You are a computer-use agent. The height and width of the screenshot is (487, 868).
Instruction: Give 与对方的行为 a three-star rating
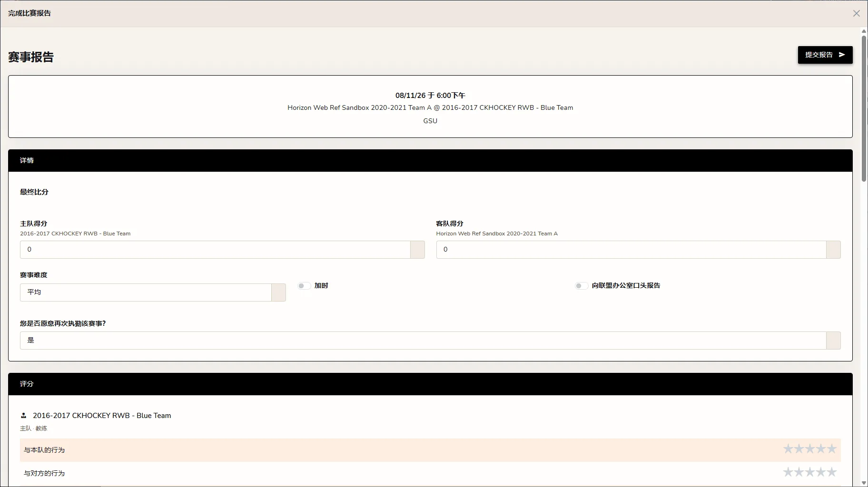point(810,472)
